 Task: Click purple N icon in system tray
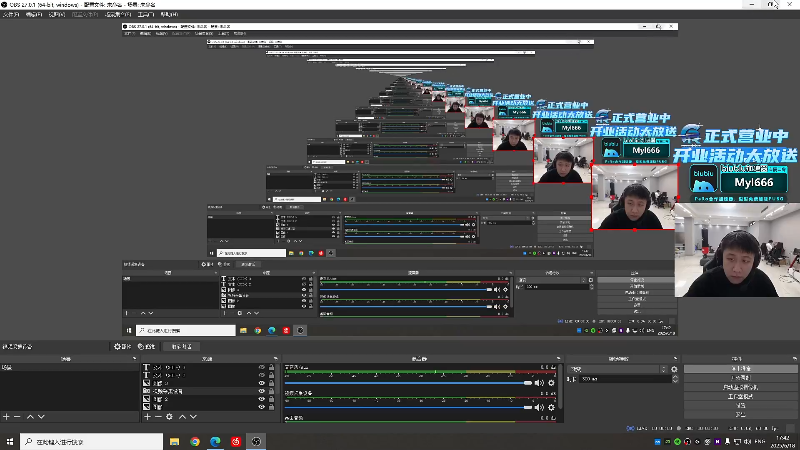(x=717, y=441)
